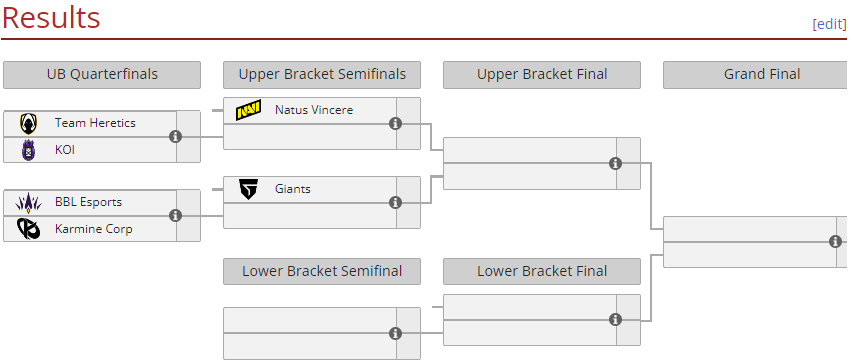Screen dimensions: 855x361
Task: Click the Lower Bracket Semifinal header
Action: click(322, 271)
